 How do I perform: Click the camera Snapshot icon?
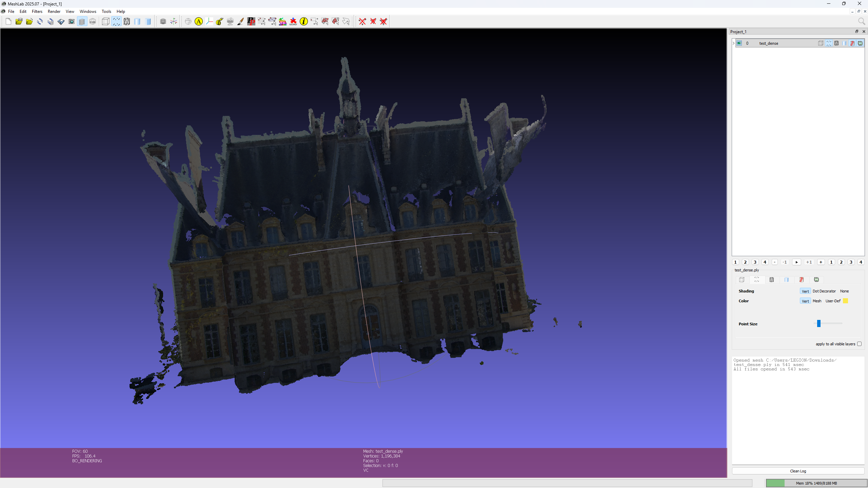pos(71,22)
